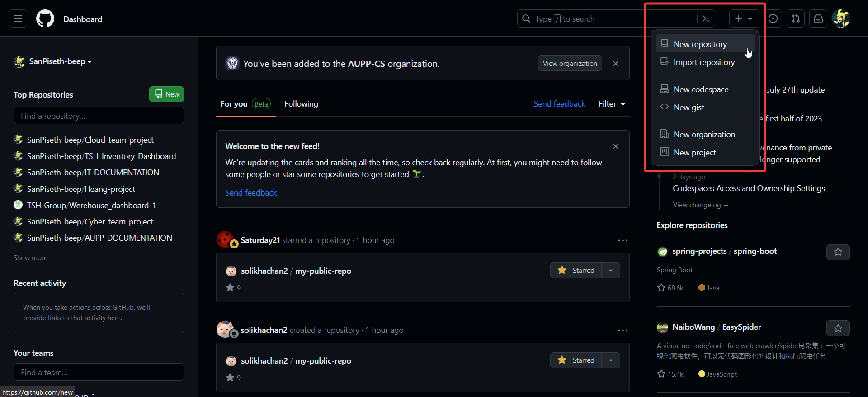Click solikhachan2 avatar on created-repository event

point(225,329)
